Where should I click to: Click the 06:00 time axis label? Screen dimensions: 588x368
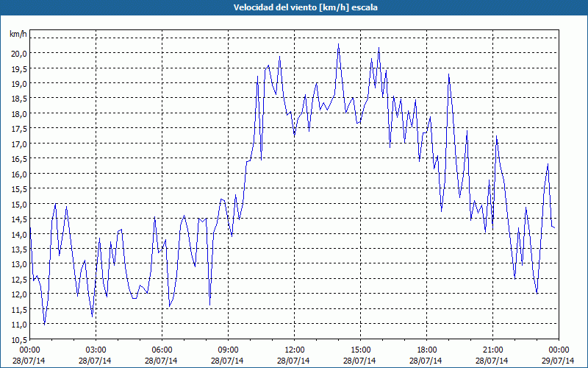(162, 350)
